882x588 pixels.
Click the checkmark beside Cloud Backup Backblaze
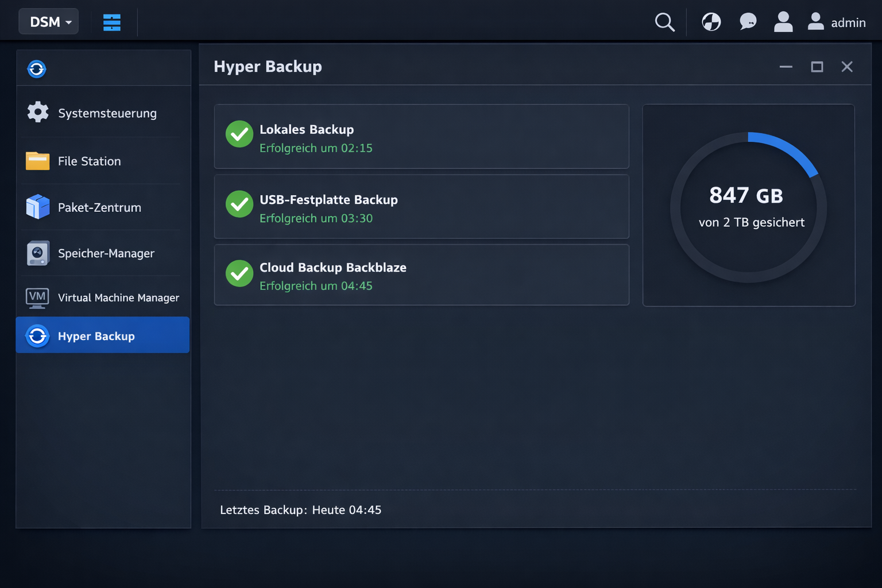click(x=239, y=274)
